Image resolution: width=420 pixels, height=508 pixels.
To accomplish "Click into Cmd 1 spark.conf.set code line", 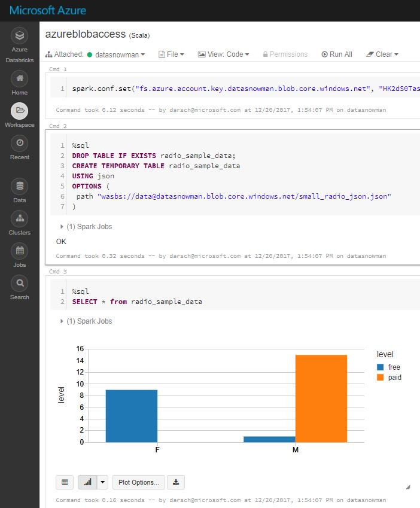I will (x=245, y=89).
